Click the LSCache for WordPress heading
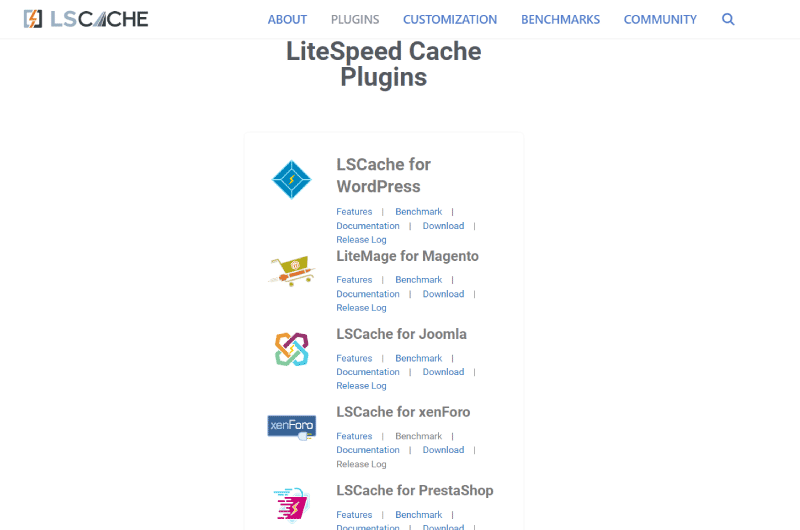 tap(383, 175)
